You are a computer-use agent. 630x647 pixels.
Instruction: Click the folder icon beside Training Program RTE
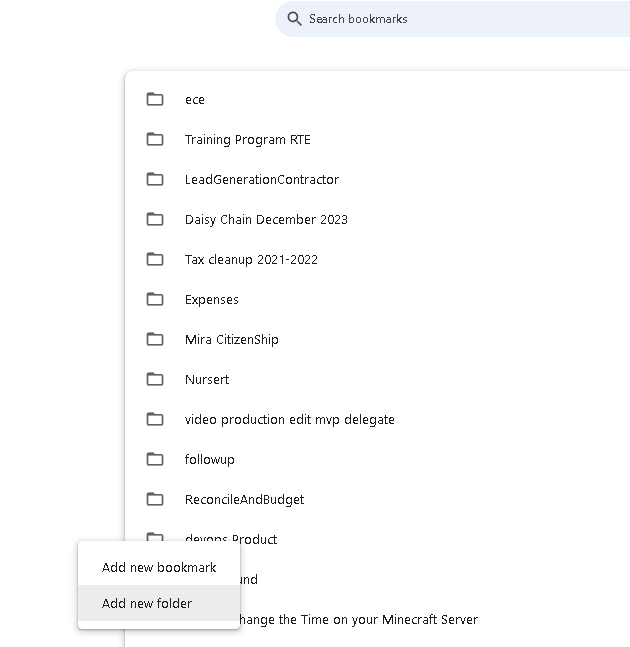pos(155,139)
